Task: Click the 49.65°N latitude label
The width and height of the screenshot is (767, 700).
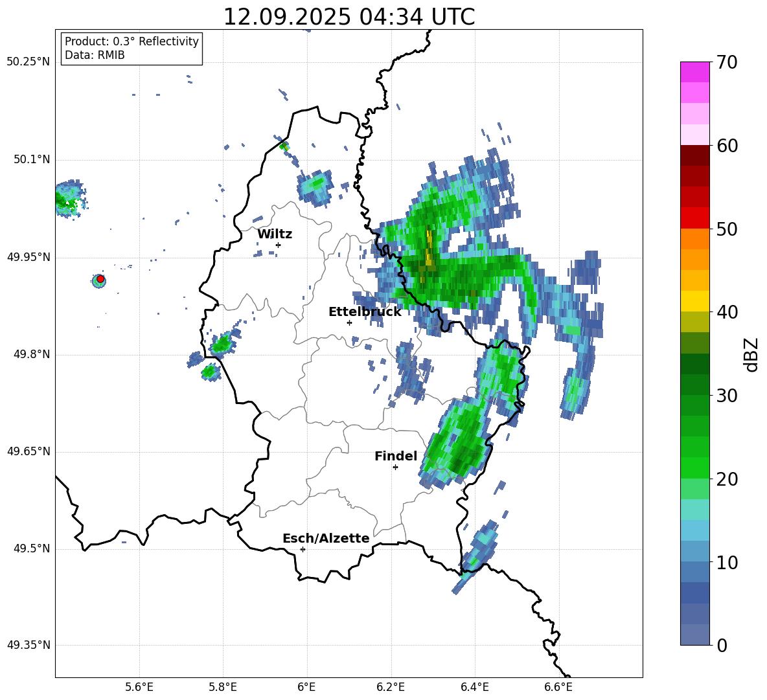Action: 29,451
